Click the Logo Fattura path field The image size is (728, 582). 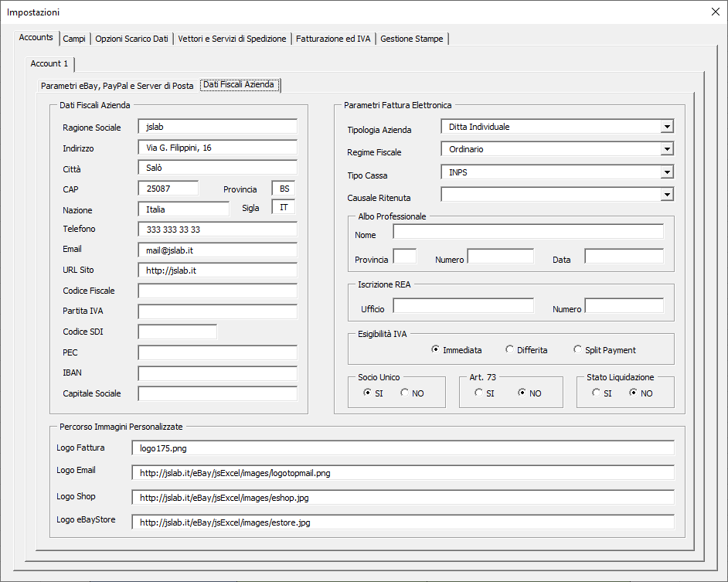click(403, 448)
